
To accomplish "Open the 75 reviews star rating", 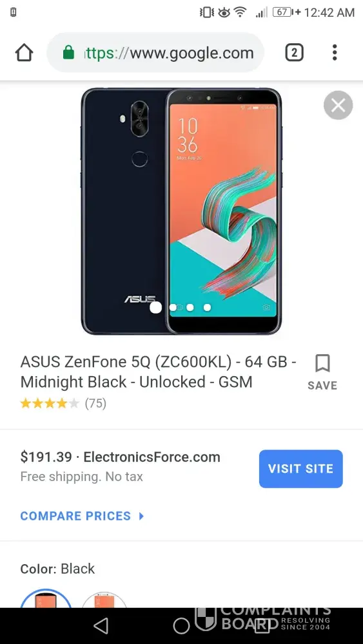I will click(63, 404).
